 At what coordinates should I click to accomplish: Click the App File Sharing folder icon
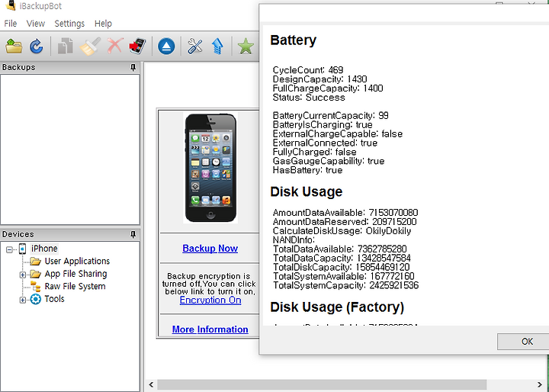click(35, 274)
